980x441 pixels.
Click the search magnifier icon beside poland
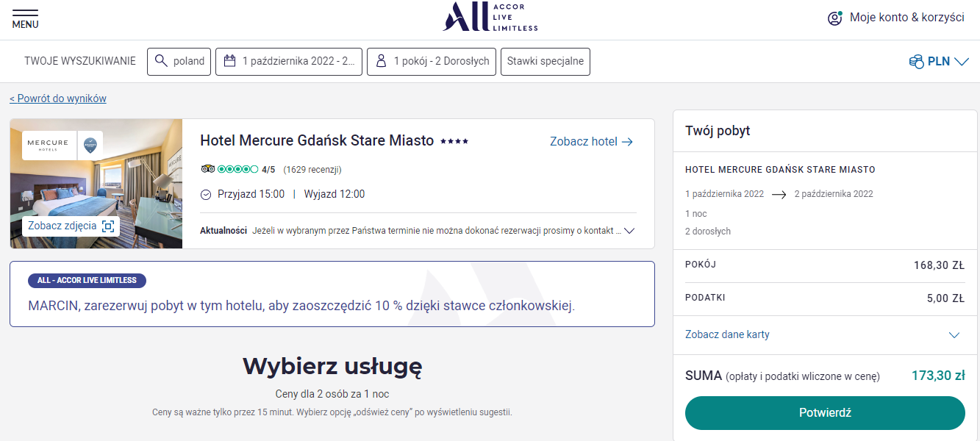[161, 61]
